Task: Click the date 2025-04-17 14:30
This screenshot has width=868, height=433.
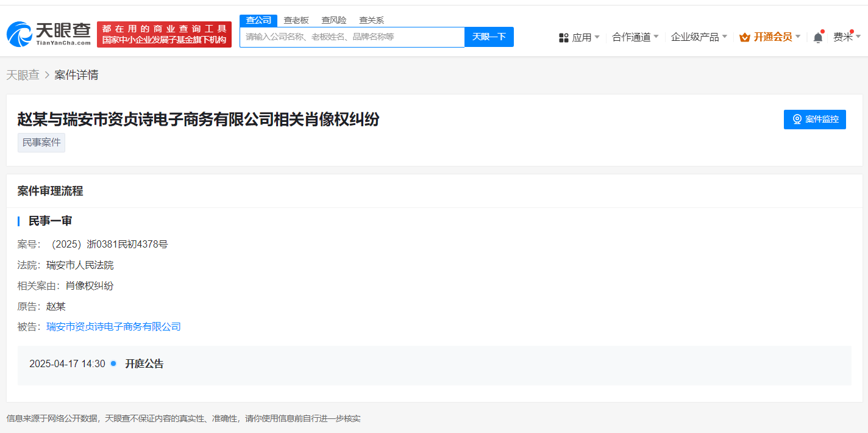Action: tap(67, 364)
